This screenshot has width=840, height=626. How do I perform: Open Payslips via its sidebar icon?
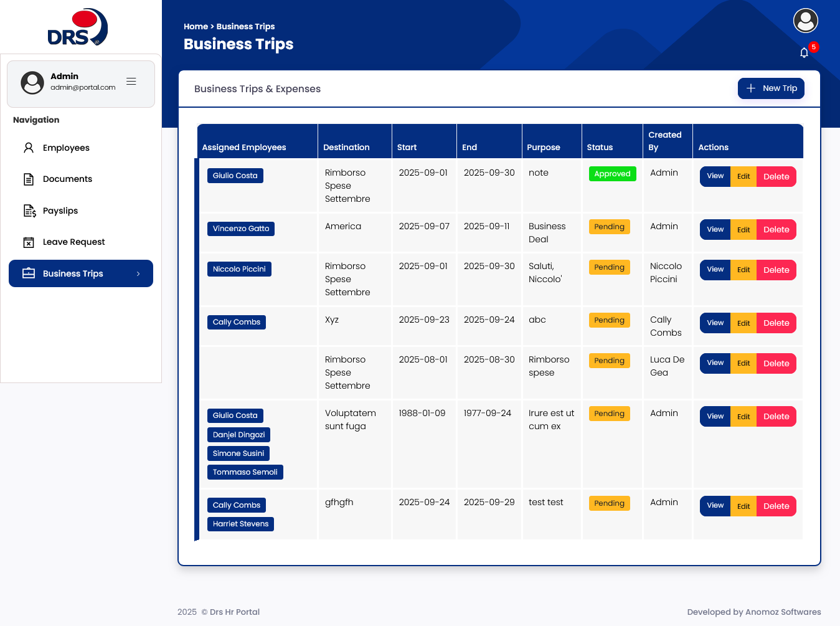click(x=28, y=211)
